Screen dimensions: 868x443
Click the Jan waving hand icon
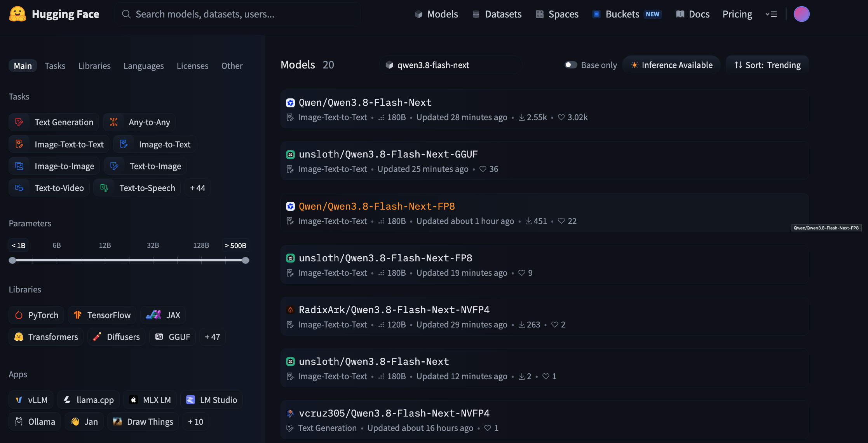click(75, 422)
